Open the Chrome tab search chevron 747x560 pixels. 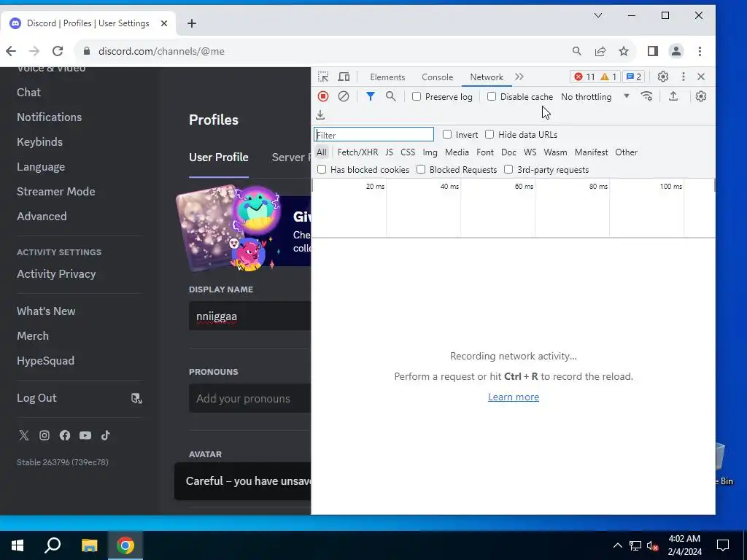598,15
